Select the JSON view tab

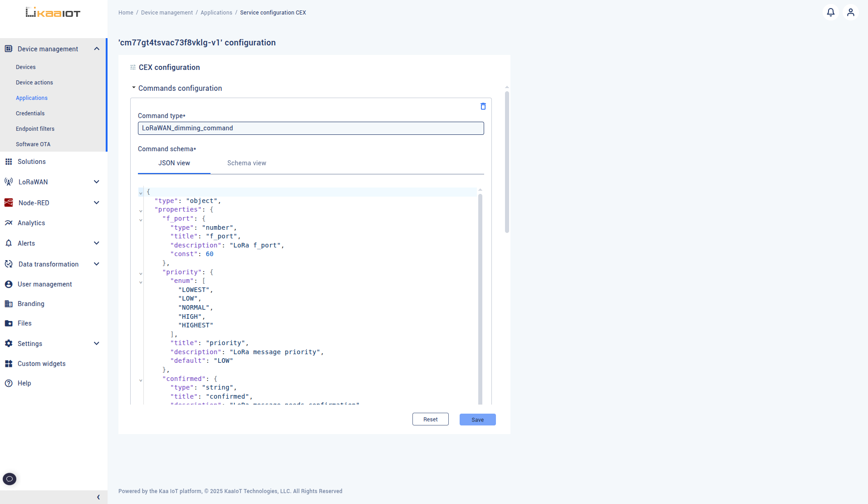[174, 163]
